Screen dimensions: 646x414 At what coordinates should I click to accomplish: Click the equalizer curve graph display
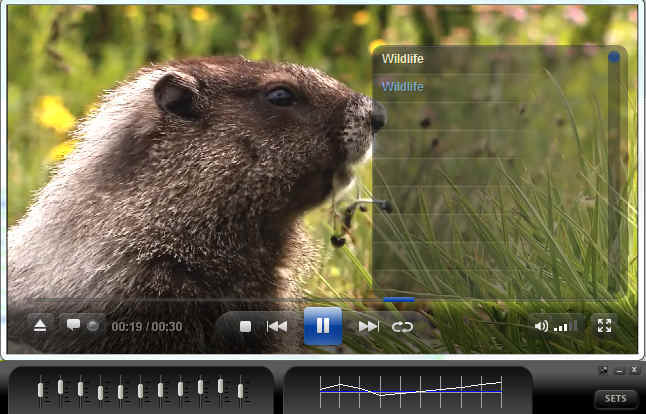[x=409, y=386]
